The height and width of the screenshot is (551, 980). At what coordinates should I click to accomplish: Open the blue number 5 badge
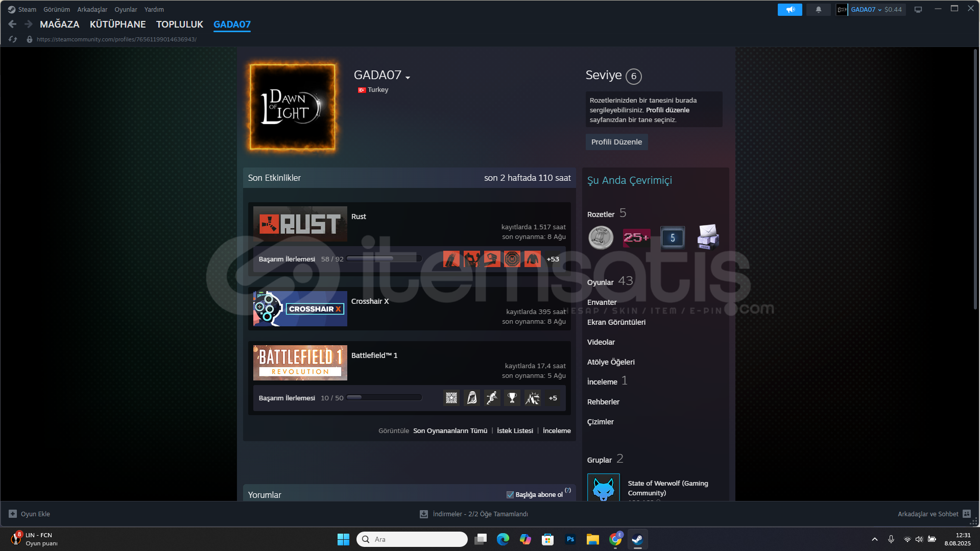(x=673, y=237)
